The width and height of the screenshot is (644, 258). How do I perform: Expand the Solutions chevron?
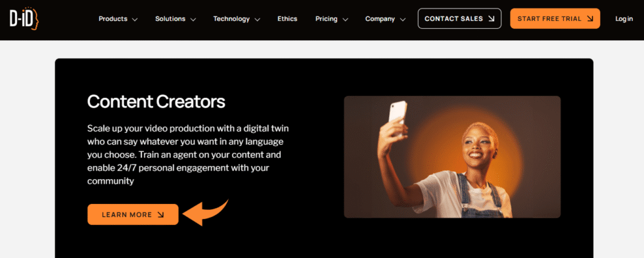click(x=193, y=19)
